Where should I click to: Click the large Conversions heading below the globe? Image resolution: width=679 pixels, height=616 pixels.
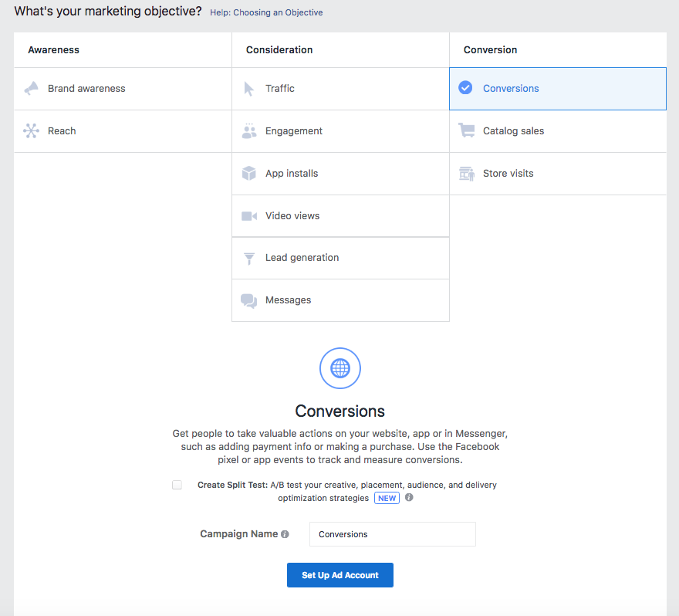tap(340, 411)
